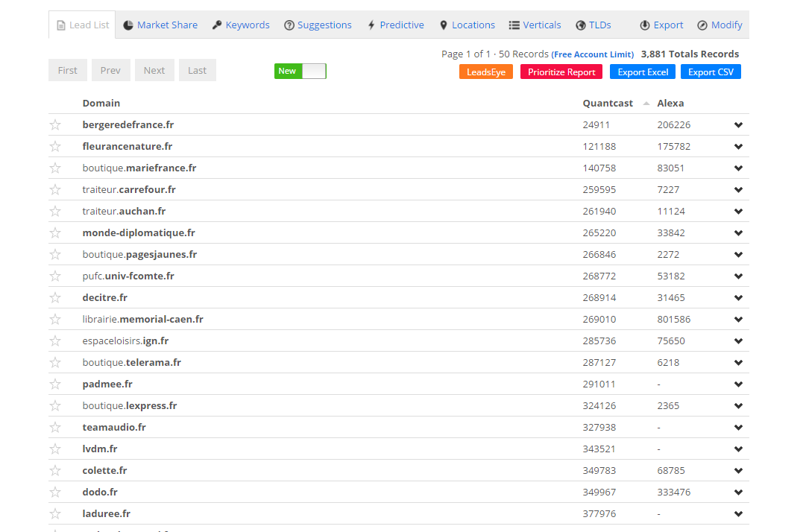The image size is (806, 532).
Task: Star the teamaudio.fr row
Action: tap(55, 427)
